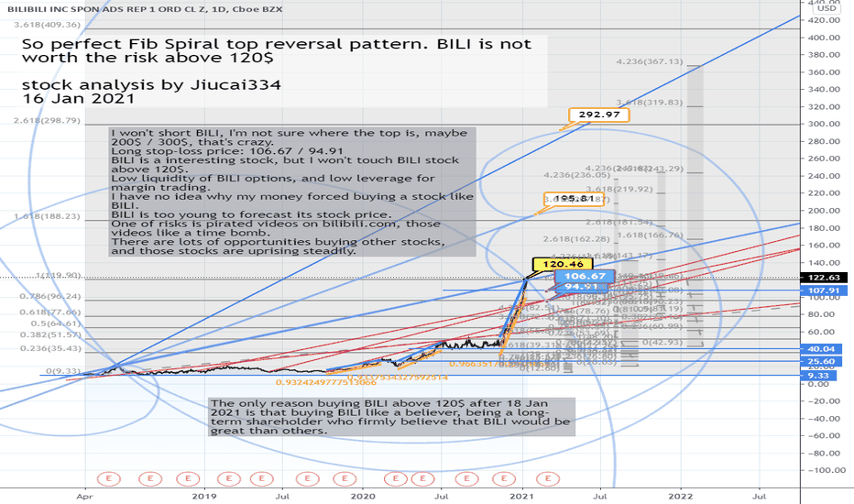Click the chart title BILIBILI INC SPON ADS
This screenshot has height=504, width=854.
(x=145, y=9)
